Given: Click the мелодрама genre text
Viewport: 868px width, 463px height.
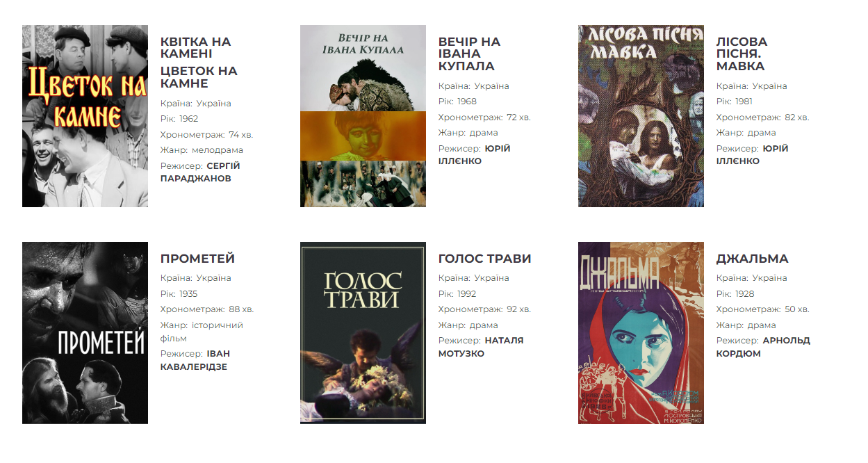Looking at the screenshot, I should tap(218, 150).
